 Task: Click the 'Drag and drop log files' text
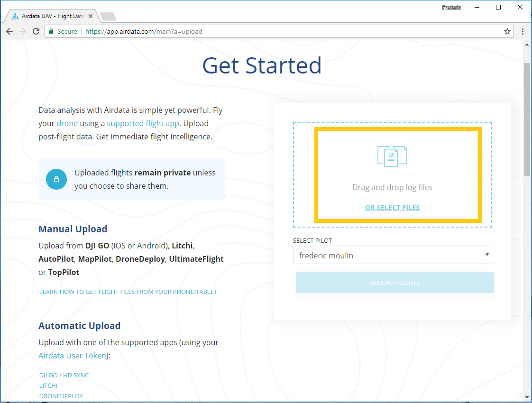click(392, 187)
